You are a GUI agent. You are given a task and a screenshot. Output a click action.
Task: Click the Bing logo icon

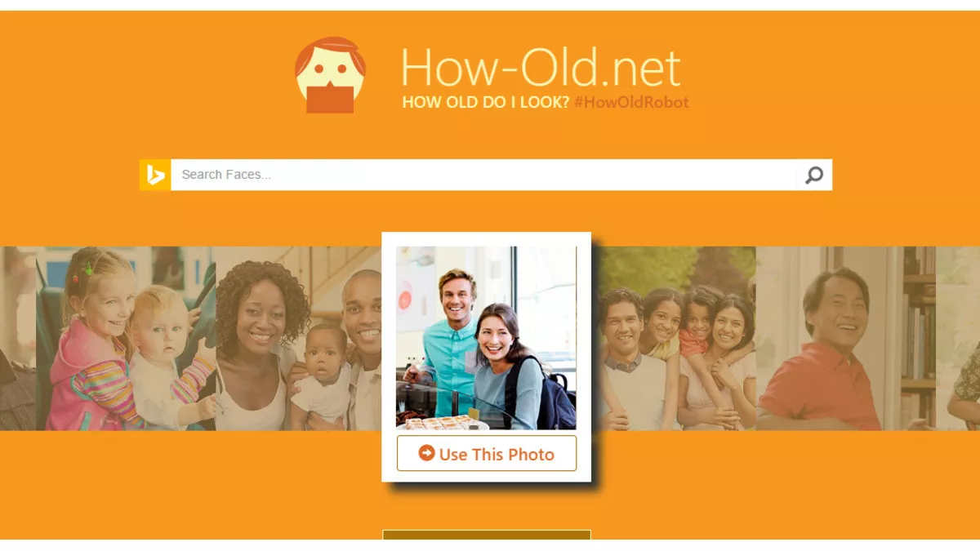155,175
